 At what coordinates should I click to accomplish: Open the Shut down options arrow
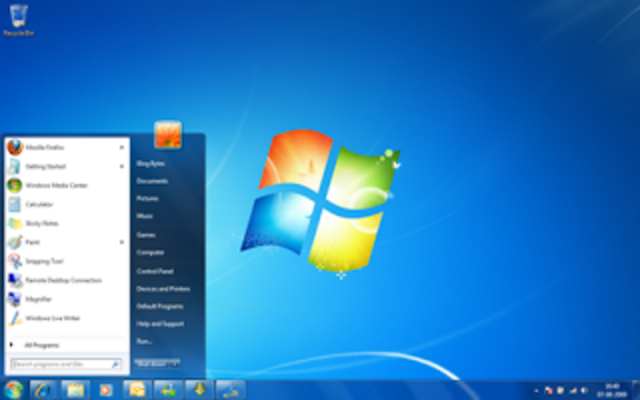click(175, 363)
